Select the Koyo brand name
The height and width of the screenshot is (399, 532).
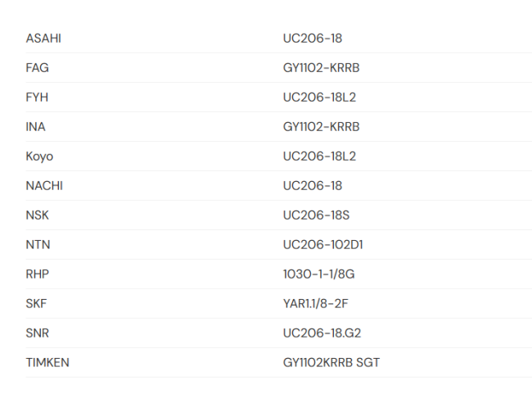click(x=39, y=156)
